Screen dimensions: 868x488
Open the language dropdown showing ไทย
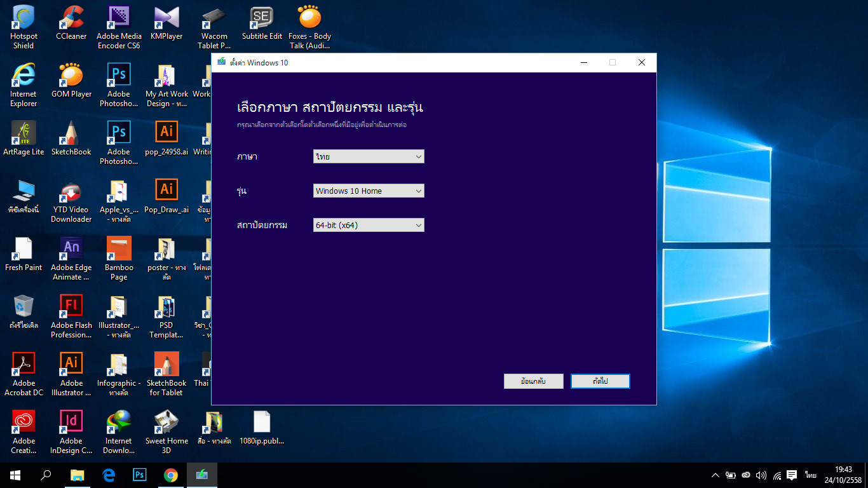click(x=369, y=156)
